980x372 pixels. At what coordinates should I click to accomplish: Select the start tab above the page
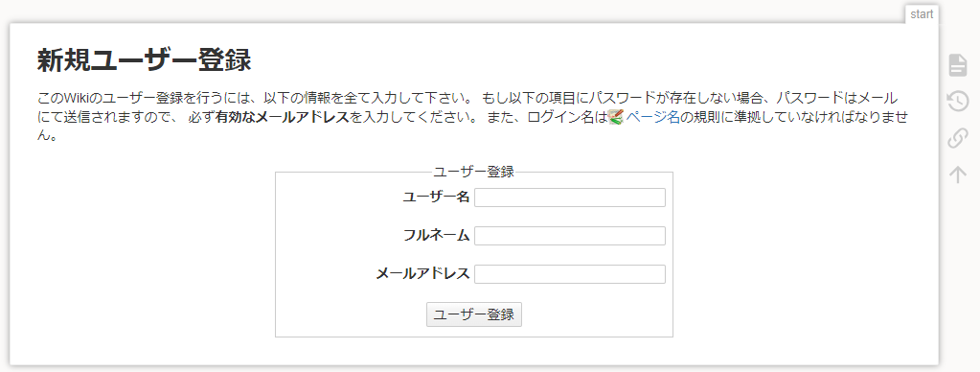point(922,14)
